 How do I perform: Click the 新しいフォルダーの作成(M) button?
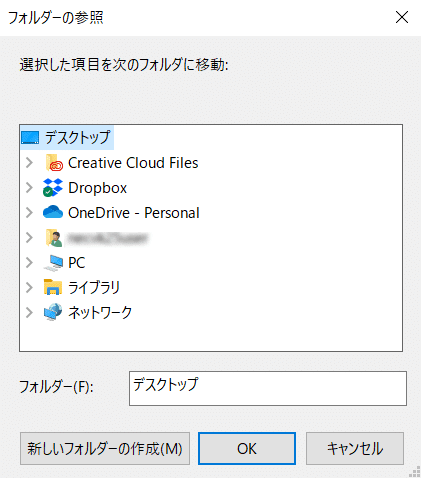[105, 448]
